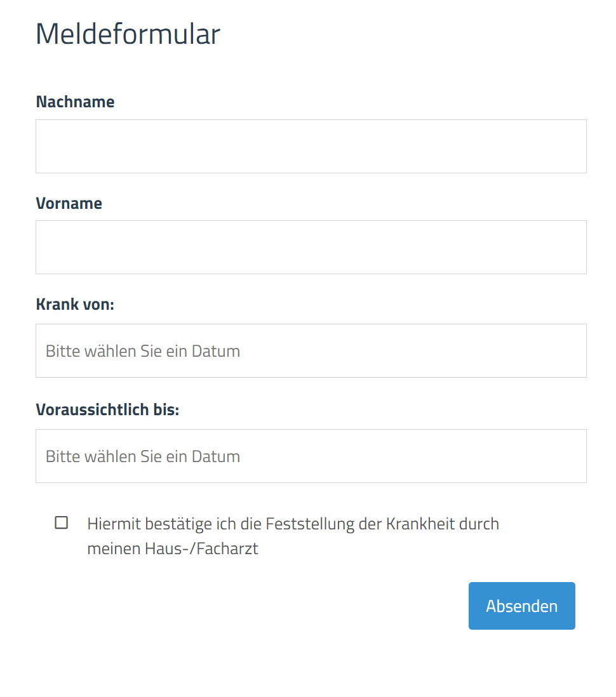Open the date picker for Krank von
The image size is (616, 697).
click(x=311, y=351)
